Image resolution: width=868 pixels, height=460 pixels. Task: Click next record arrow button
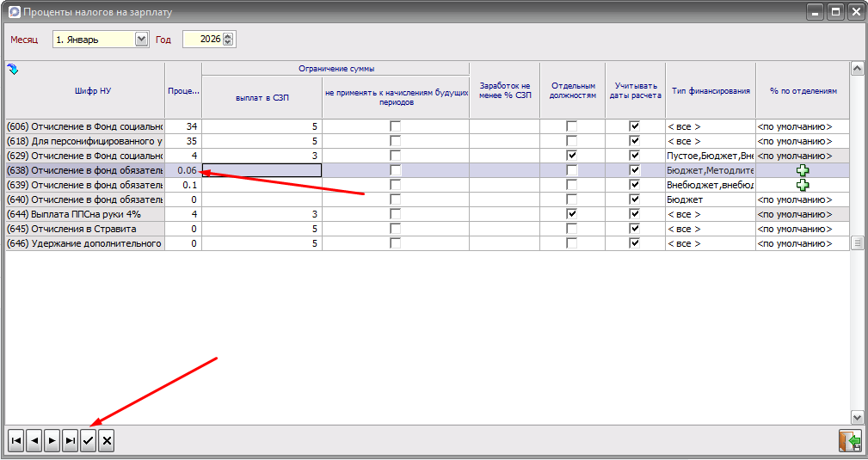tap(52, 441)
